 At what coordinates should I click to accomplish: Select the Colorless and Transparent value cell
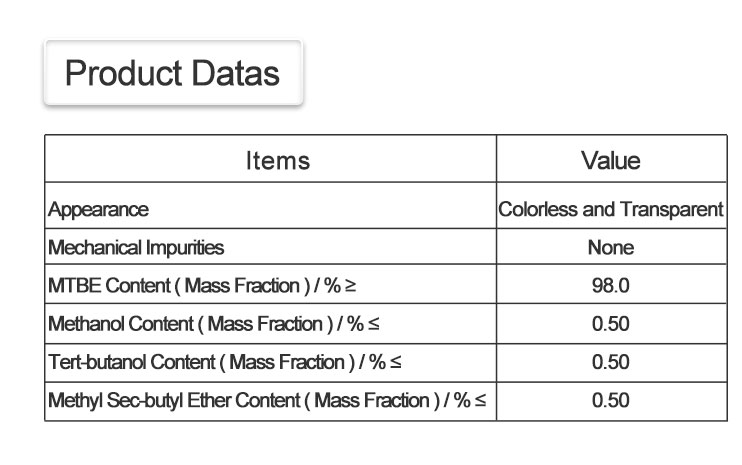click(x=610, y=210)
